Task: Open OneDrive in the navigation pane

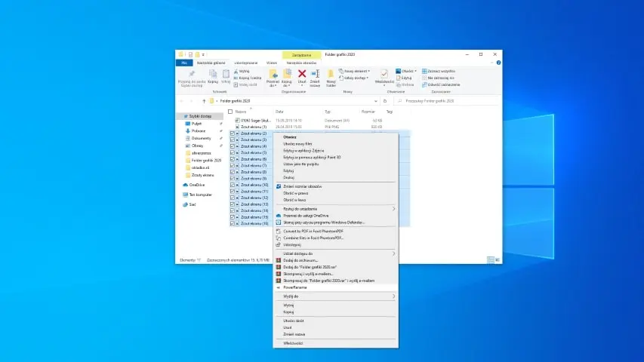Action: coord(196,185)
